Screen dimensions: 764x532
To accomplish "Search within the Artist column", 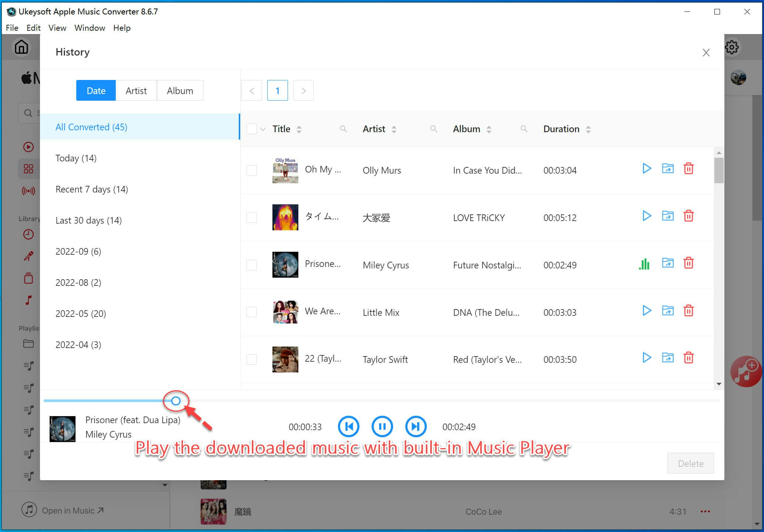I will tap(433, 129).
